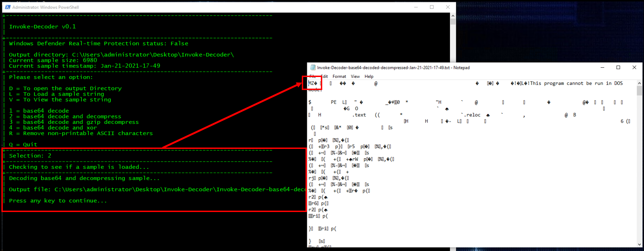Click the '.reloc' section name in Notepad

pyautogui.click(x=471, y=115)
